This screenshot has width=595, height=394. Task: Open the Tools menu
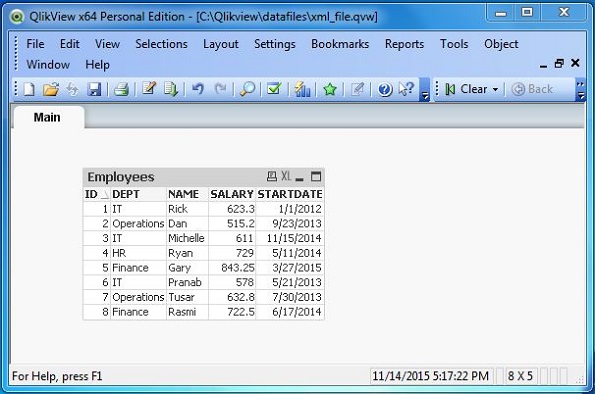454,44
